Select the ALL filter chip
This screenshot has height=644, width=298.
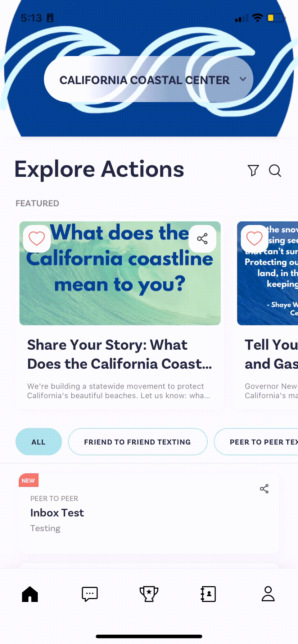(x=39, y=442)
